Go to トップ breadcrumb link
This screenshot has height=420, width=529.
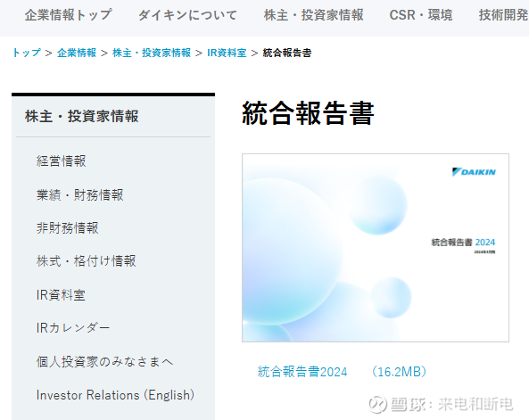(26, 53)
